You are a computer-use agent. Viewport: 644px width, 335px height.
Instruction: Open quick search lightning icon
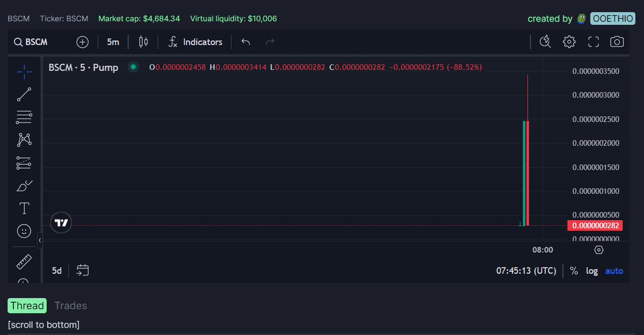pos(545,42)
